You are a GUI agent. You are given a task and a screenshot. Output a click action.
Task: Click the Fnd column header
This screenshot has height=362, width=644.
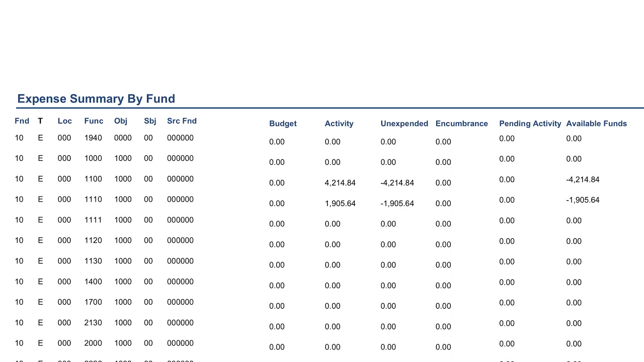22,121
